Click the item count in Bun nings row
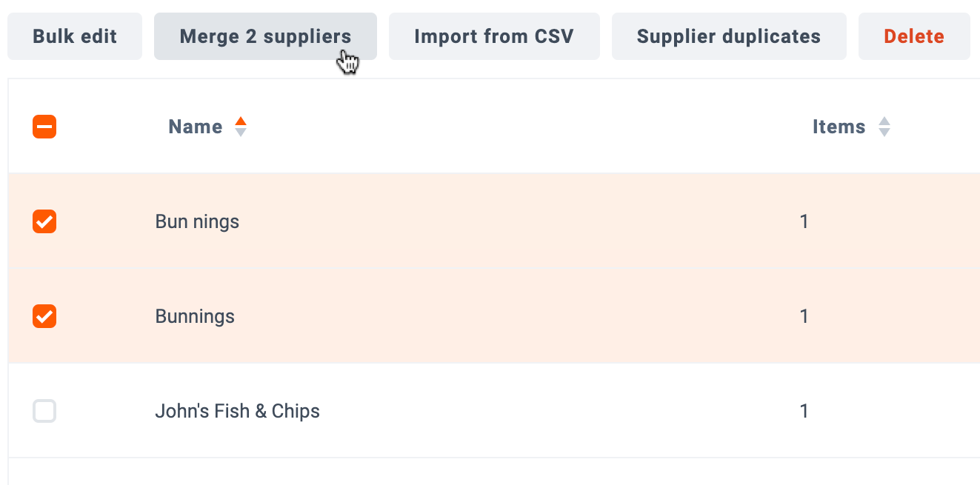980x485 pixels. [804, 221]
